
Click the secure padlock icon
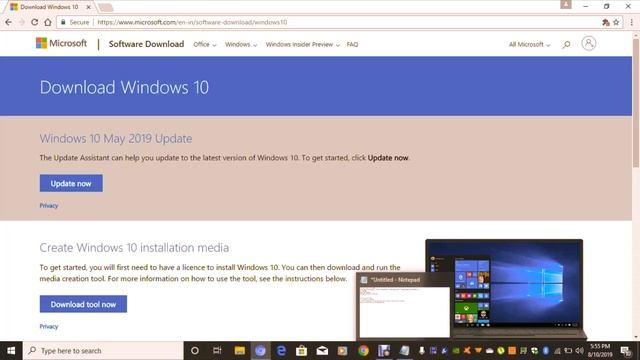point(63,22)
